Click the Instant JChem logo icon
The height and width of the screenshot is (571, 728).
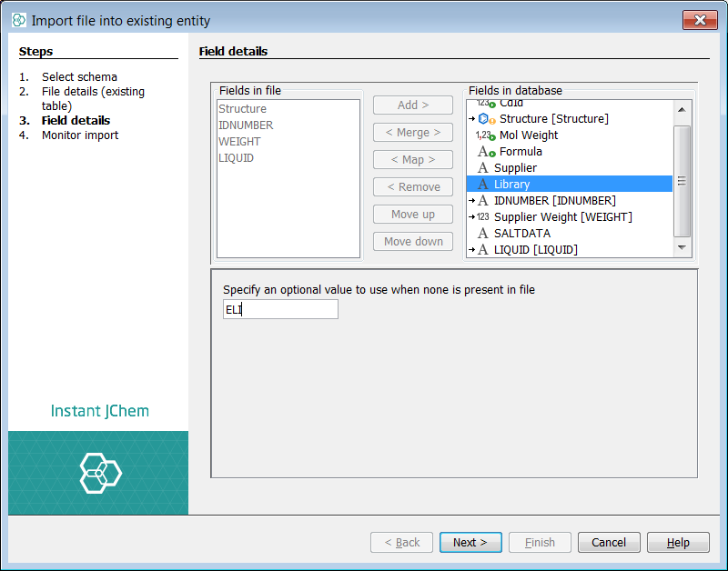99,473
